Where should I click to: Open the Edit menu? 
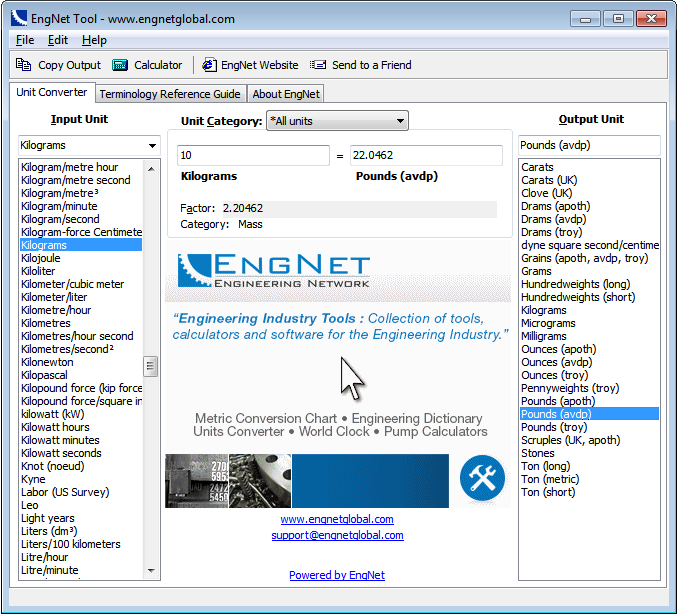point(58,40)
